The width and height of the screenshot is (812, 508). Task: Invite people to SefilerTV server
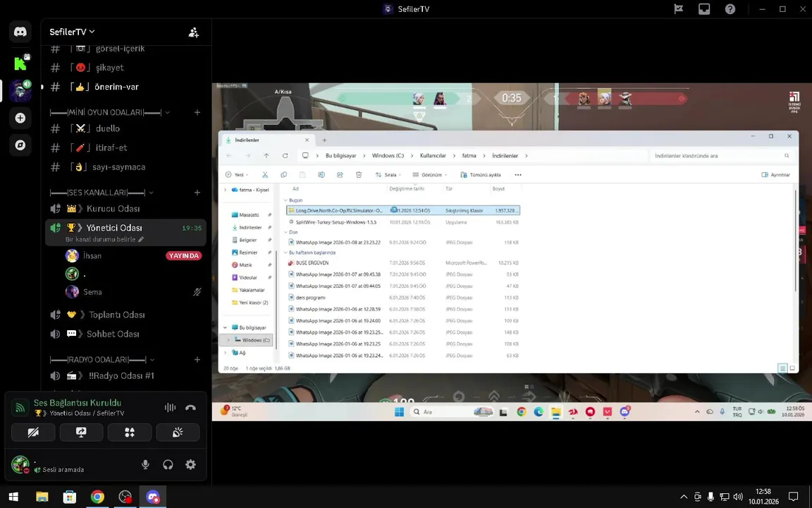pos(193,32)
